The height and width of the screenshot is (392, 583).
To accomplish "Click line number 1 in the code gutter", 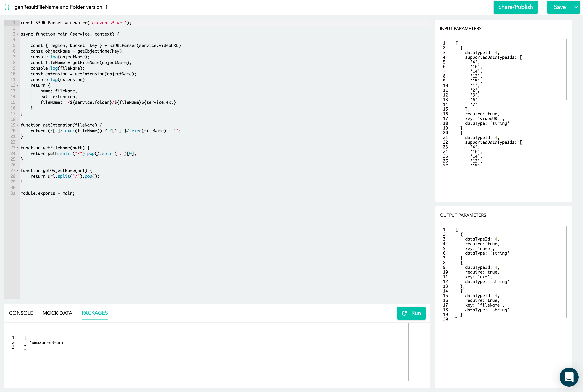I will coord(14,23).
